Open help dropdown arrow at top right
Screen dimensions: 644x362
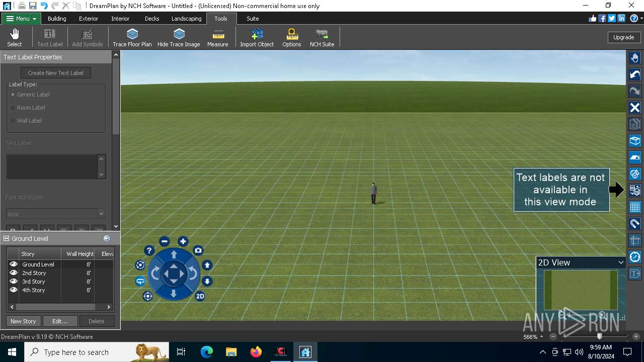point(641,19)
